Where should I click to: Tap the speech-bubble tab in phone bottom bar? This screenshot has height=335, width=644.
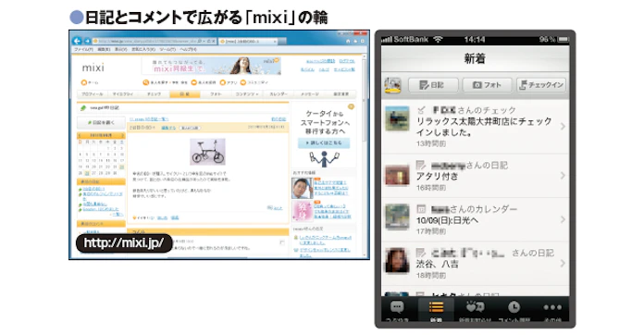point(397,310)
